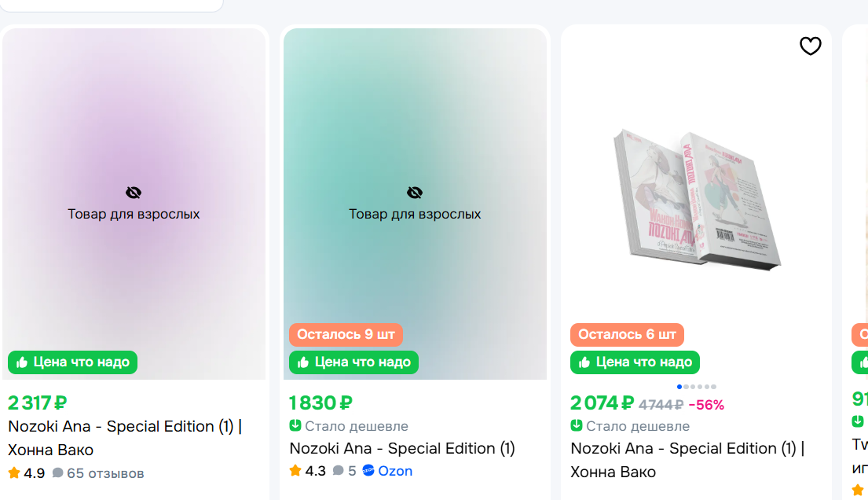Open the Nozoki Ana title priced 1830 ₽
The width and height of the screenshot is (868, 500).
point(402,448)
